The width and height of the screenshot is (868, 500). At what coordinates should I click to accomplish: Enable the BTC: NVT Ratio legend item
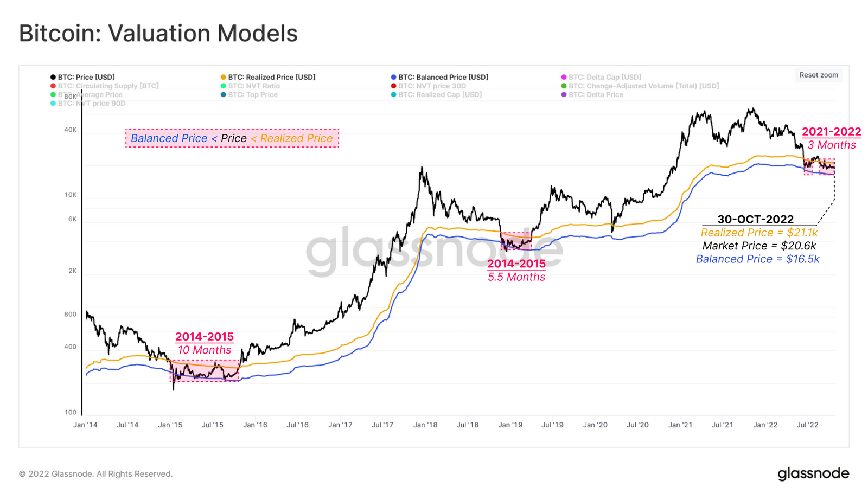[x=250, y=86]
